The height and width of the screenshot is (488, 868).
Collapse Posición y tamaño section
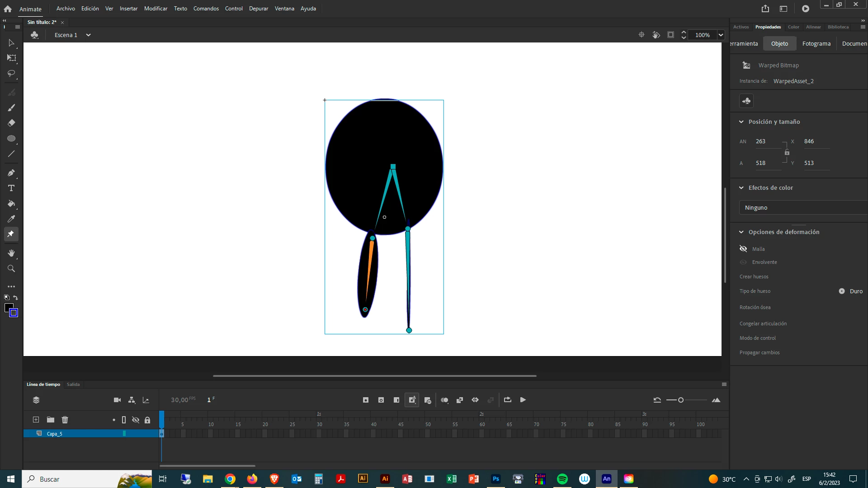741,122
